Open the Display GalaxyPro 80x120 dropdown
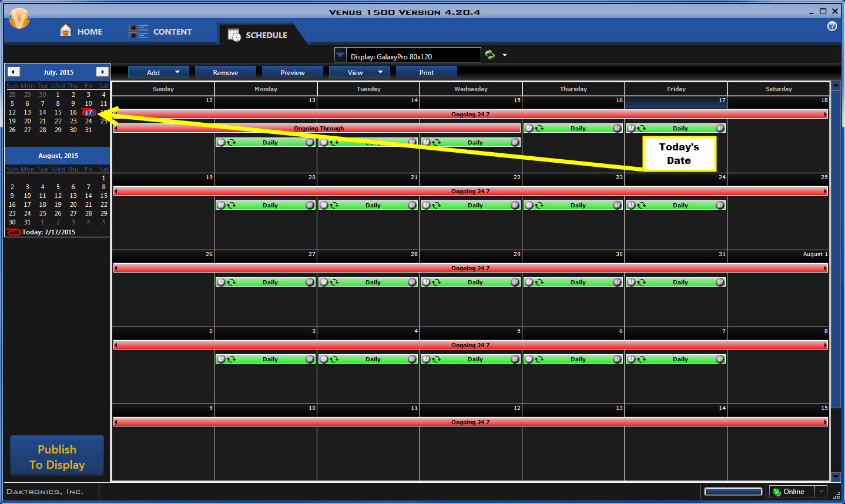This screenshot has height=504, width=845. 340,55
